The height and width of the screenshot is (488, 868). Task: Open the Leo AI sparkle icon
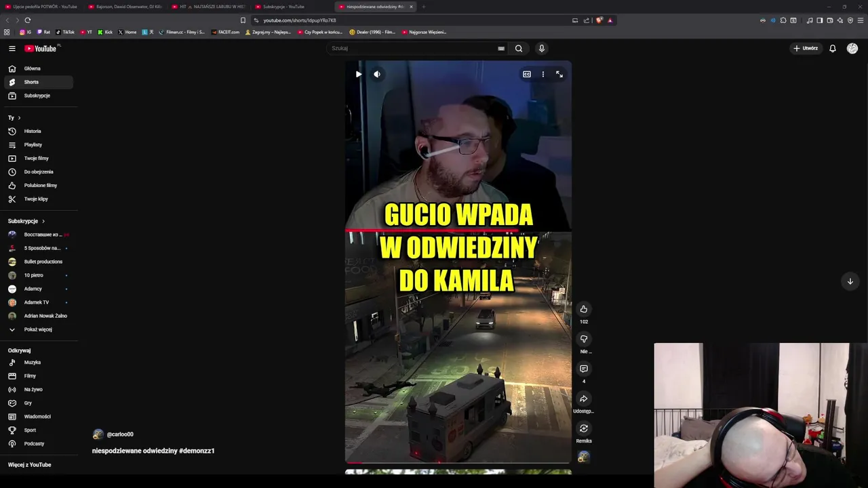tap(840, 20)
